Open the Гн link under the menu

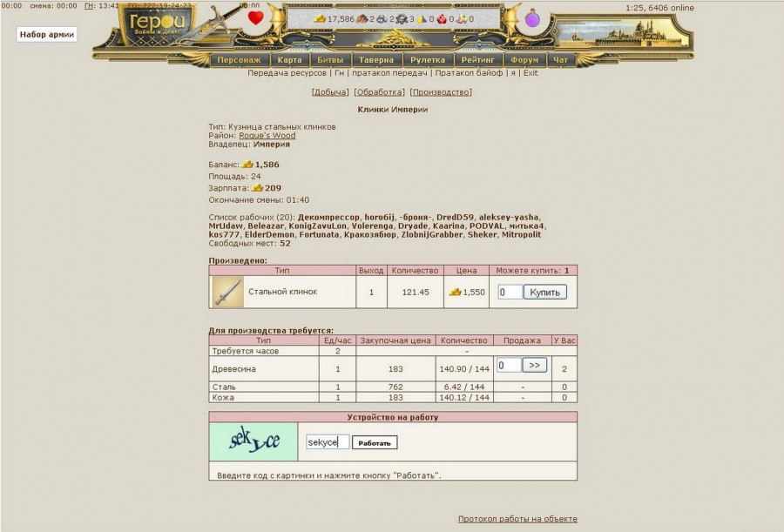click(340, 73)
